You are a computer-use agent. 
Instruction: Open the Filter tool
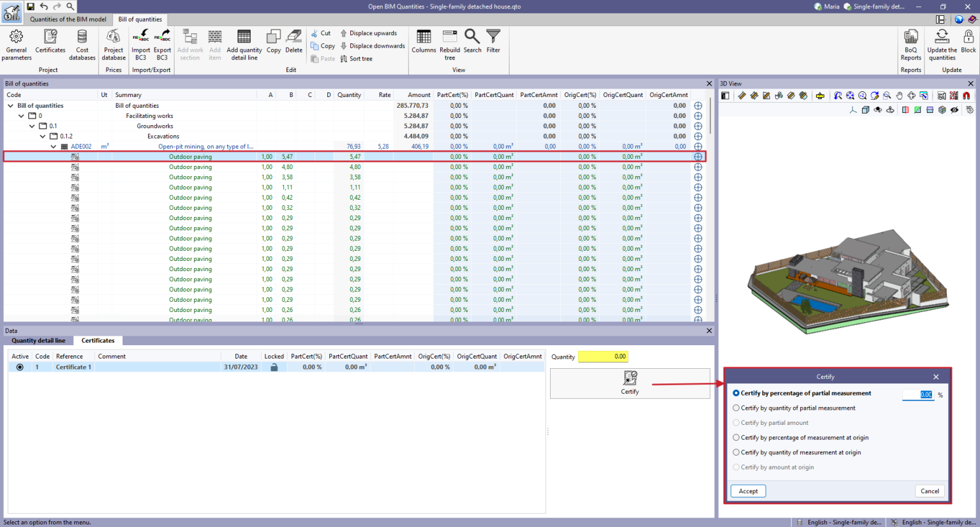(493, 41)
